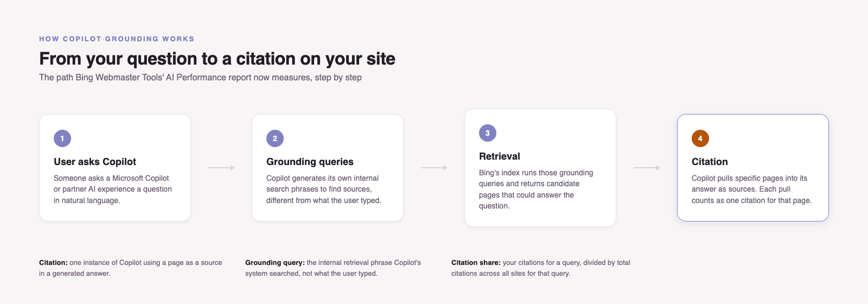Screen dimensions: 868x304
Task: Click the subtitle about Bing Webmaster Tools
Action: click(200, 78)
